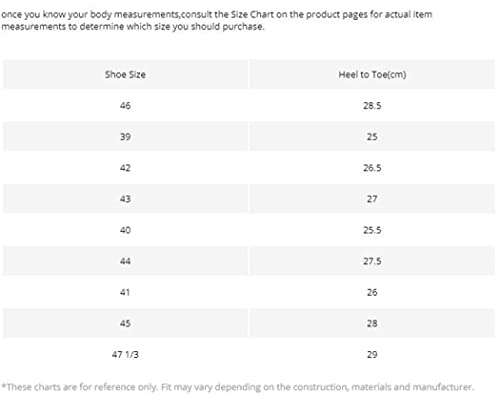The image size is (500, 396).
Task: Click the 25.5 heel to toe value
Action: pyautogui.click(x=372, y=230)
